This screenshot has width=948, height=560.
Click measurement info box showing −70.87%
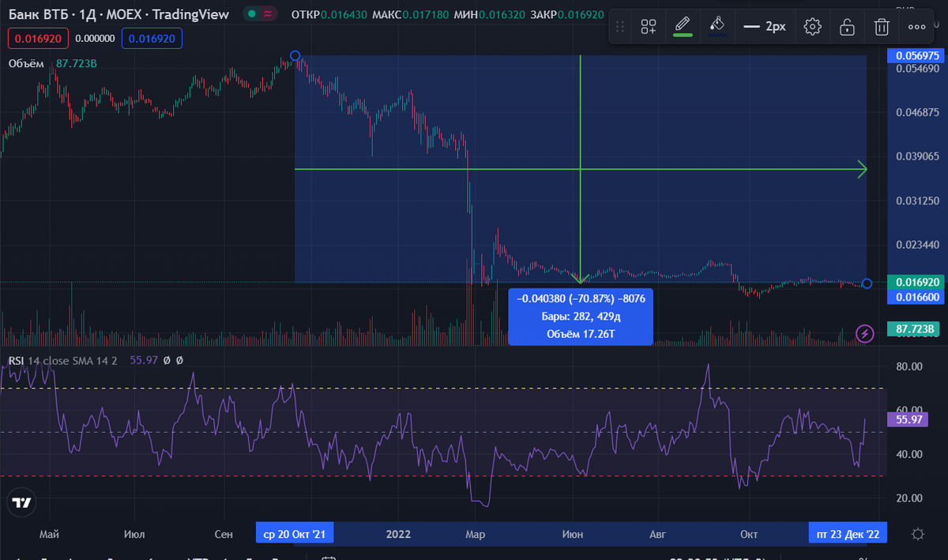tap(581, 317)
